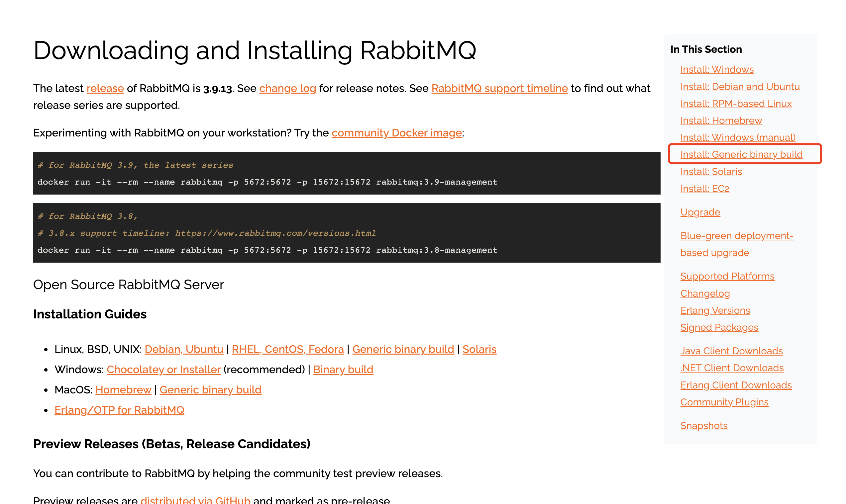Open the Signed Packages page
Image resolution: width=846 pixels, height=504 pixels.
point(719,327)
